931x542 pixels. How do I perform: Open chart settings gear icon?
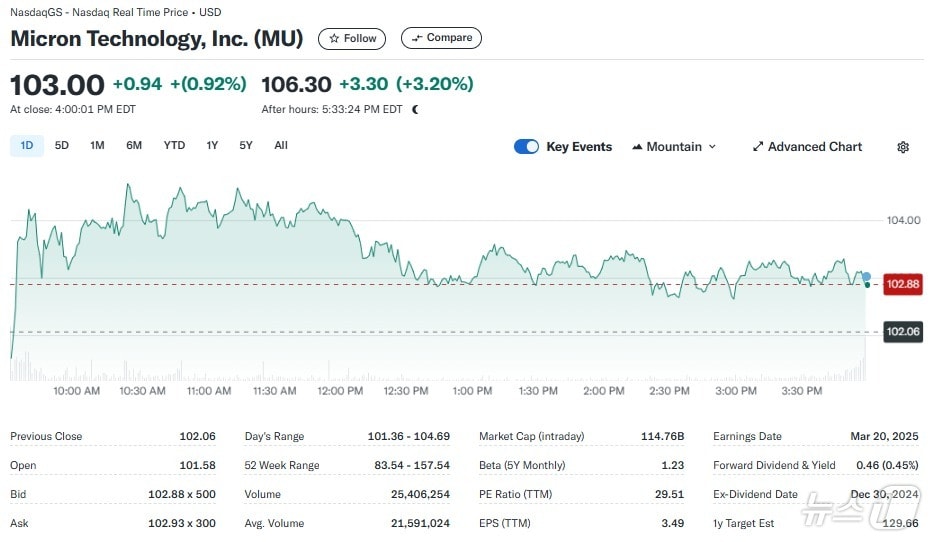tap(903, 147)
